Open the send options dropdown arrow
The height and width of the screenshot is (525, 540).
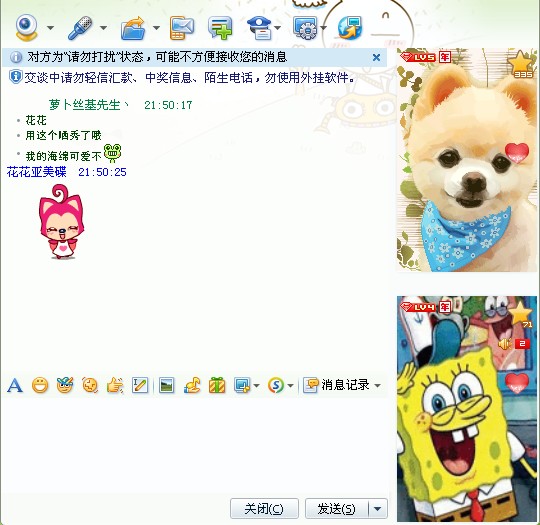(378, 508)
